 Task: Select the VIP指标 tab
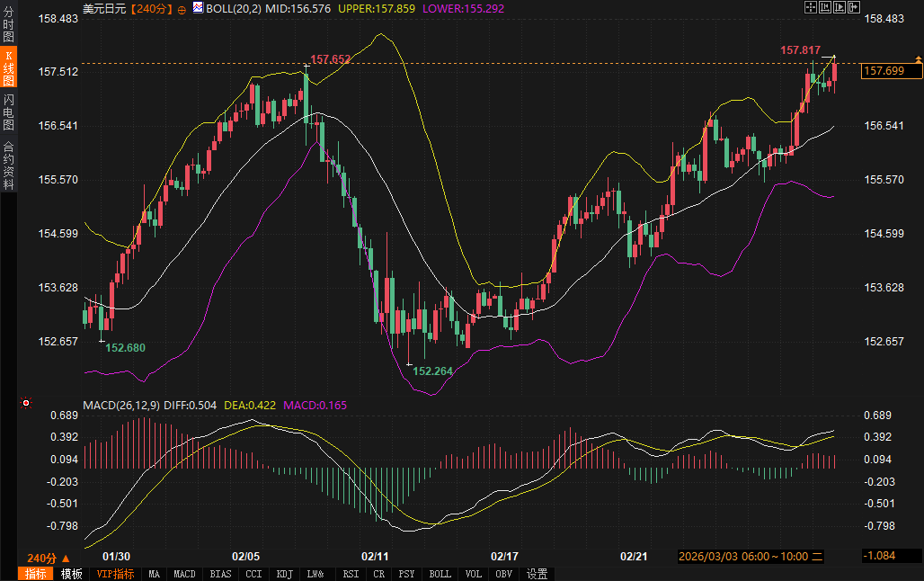115,574
